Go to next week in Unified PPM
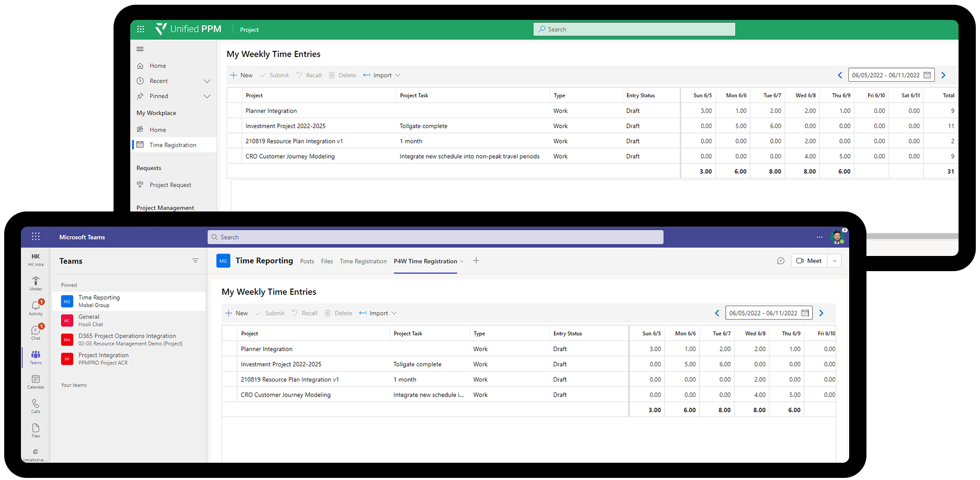 coord(943,75)
